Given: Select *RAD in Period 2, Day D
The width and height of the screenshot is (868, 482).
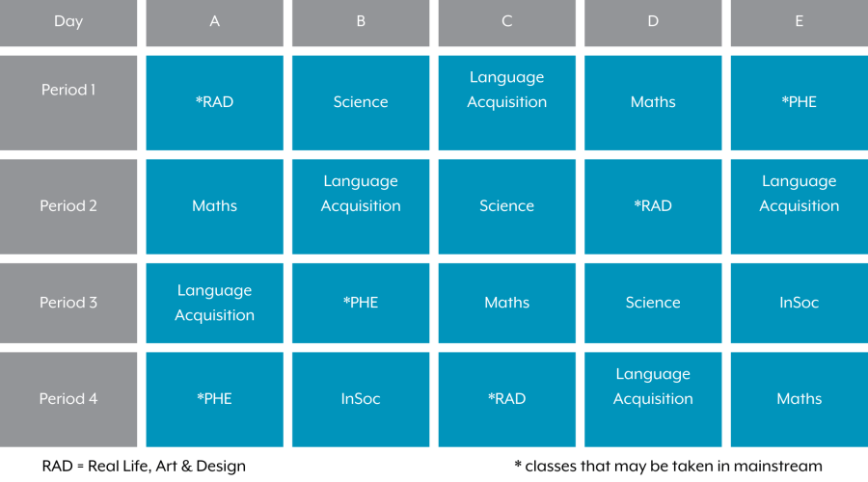Looking at the screenshot, I should click(x=653, y=206).
